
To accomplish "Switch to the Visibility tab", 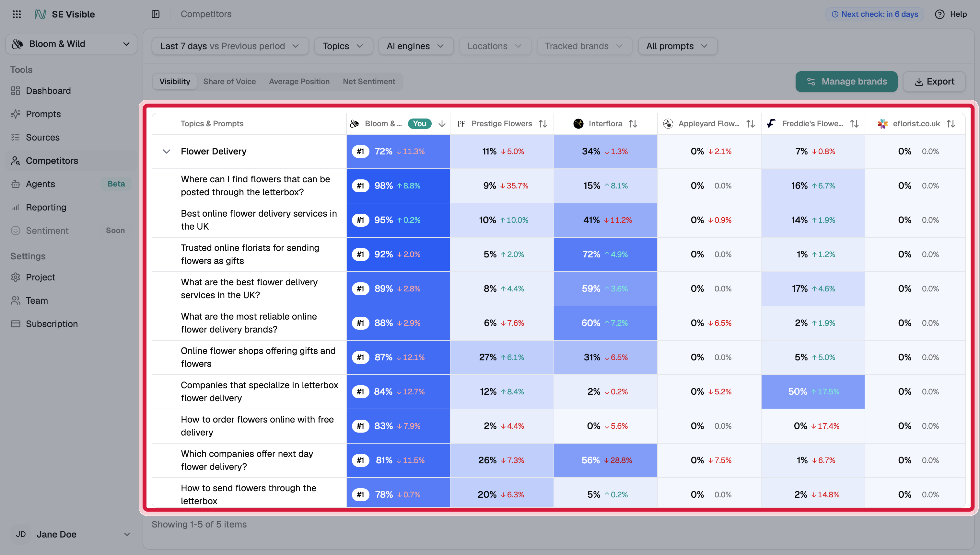I will [175, 82].
